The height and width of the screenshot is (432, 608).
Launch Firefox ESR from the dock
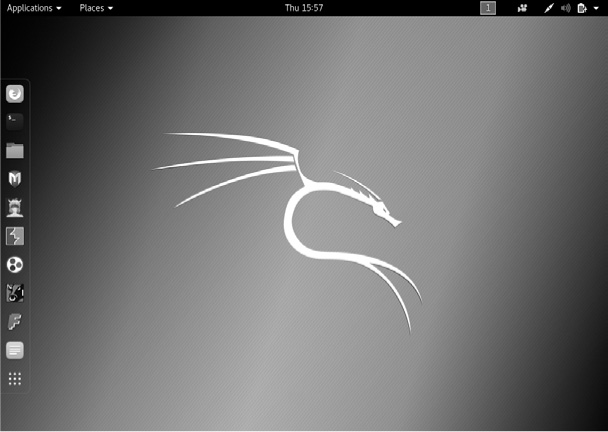click(15, 94)
